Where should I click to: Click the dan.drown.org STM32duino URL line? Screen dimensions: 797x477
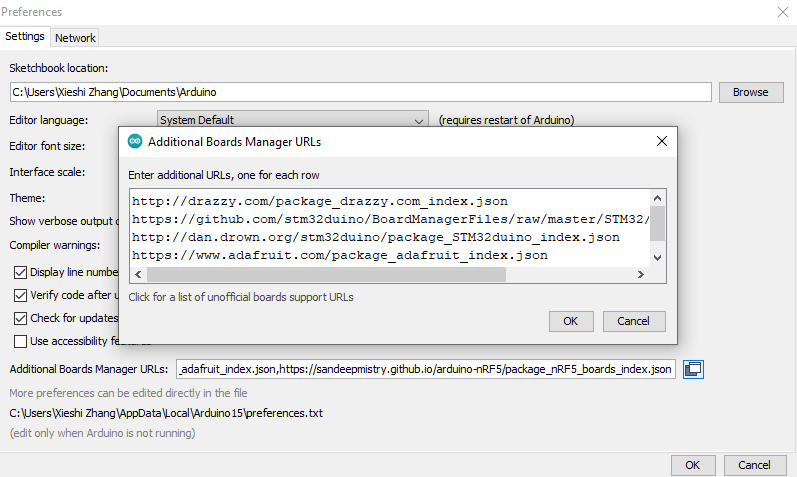(x=376, y=237)
